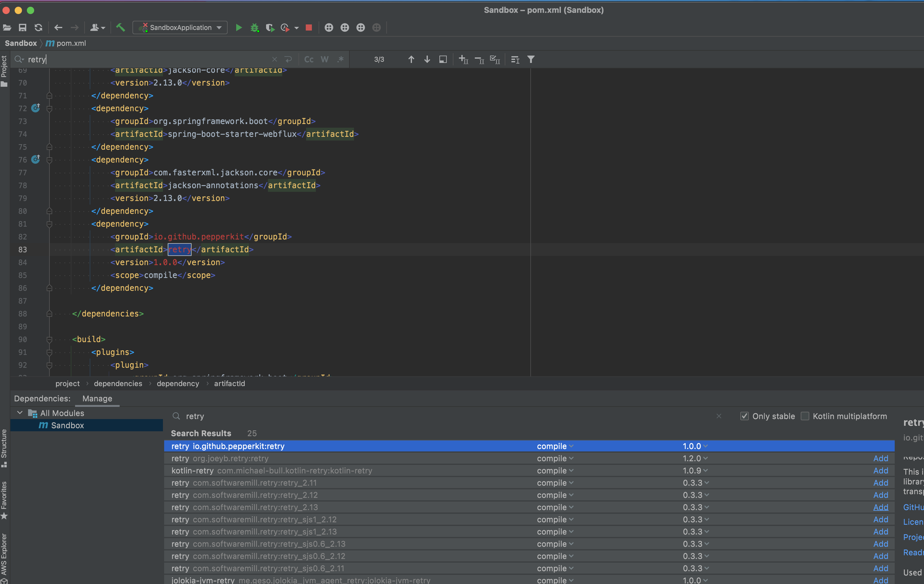Collapse the All Modules tree node
Image resolution: width=924 pixels, height=584 pixels.
20,413
